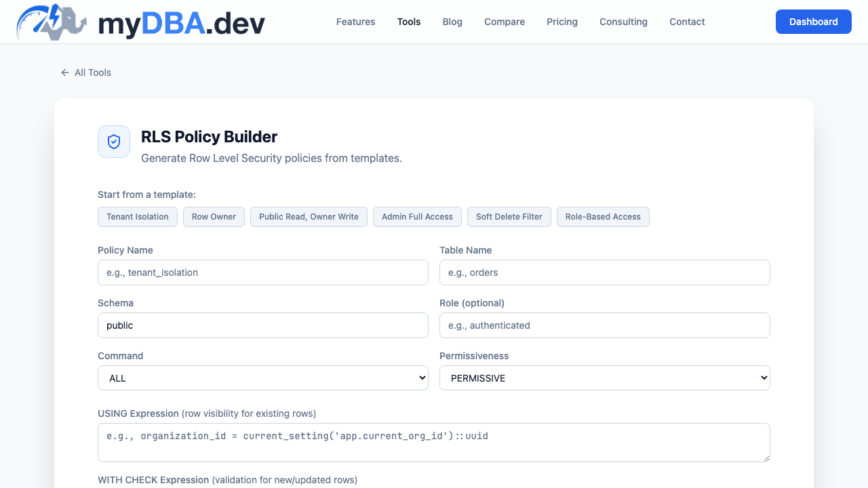This screenshot has width=868, height=488.
Task: Open the Consulting nav link
Action: point(623,22)
